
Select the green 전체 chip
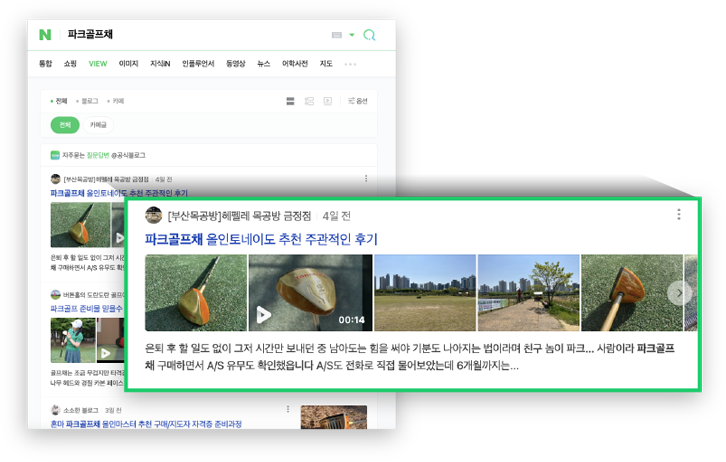pyautogui.click(x=65, y=125)
